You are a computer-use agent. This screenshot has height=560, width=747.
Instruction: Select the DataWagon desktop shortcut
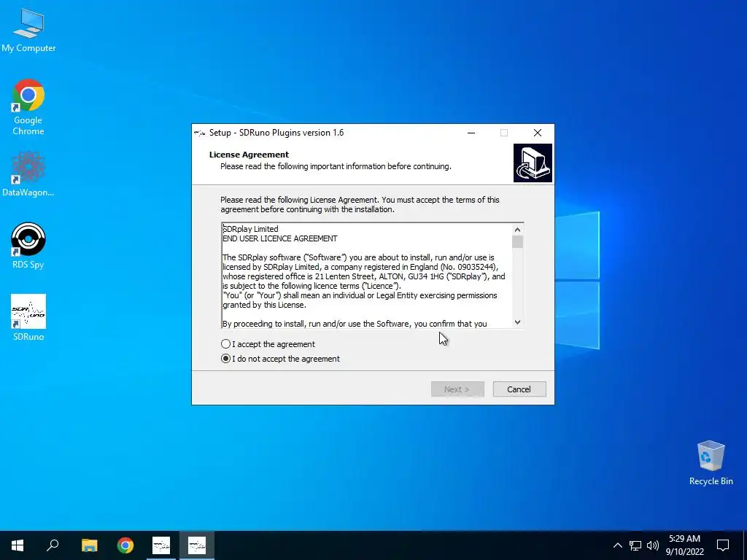(x=28, y=174)
